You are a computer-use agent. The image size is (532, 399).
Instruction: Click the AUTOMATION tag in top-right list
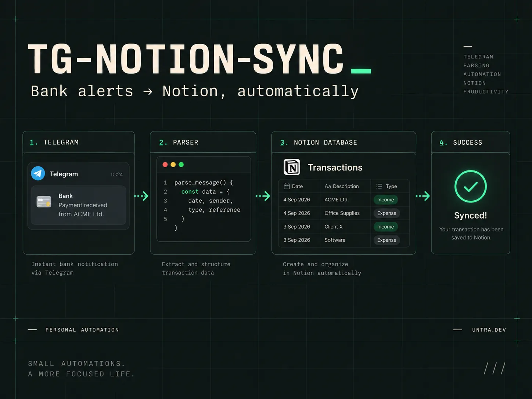(482, 74)
